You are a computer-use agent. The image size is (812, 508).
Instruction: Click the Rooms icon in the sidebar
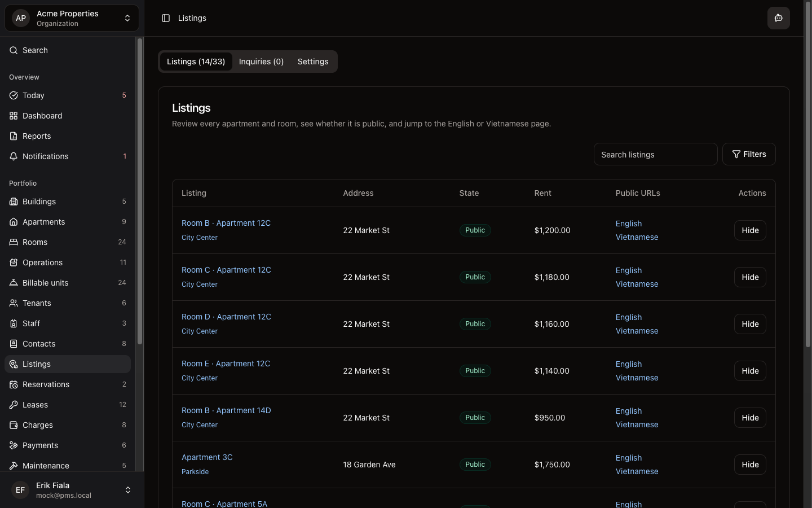(x=13, y=242)
